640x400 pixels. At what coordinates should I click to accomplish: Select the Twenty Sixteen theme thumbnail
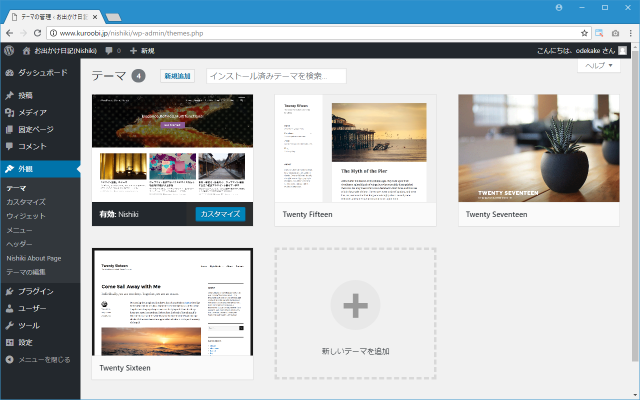coord(172,302)
